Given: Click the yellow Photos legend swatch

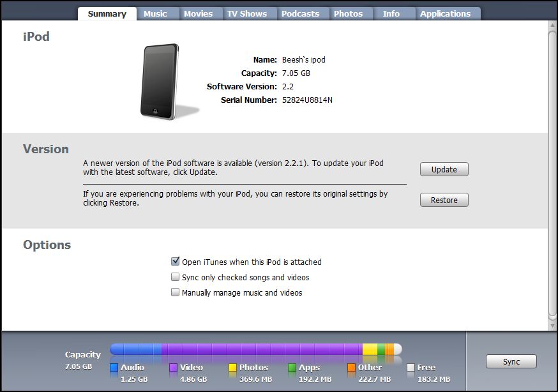Looking at the screenshot, I should [233, 368].
